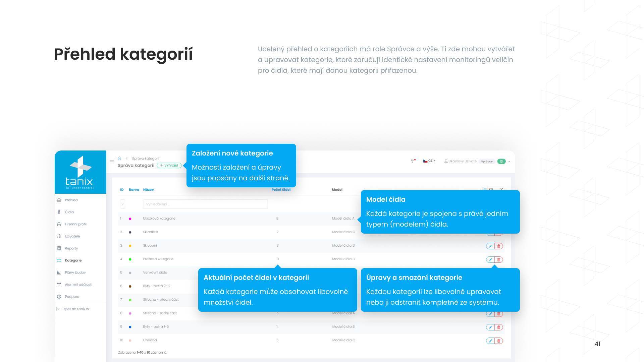Go to Plány budov menu item
The image size is (644, 362).
coord(75,272)
